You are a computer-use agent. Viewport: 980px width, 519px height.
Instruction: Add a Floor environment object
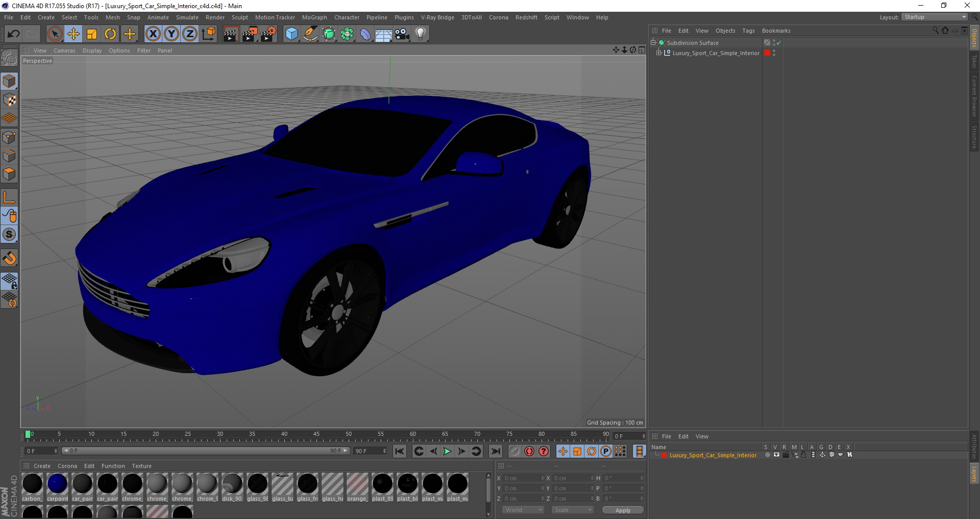coord(384,34)
